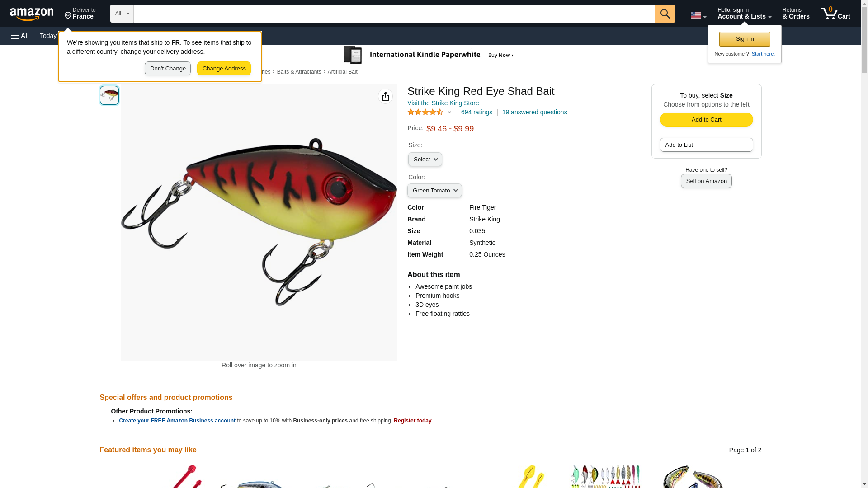Click the Amazon logo
This screenshot has width=868, height=488.
pos(32,14)
